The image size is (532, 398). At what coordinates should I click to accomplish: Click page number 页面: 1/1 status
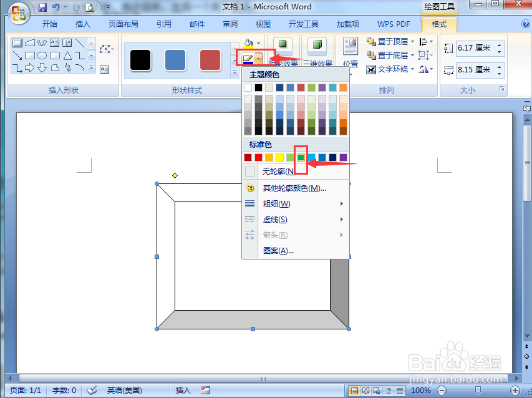pos(26,390)
